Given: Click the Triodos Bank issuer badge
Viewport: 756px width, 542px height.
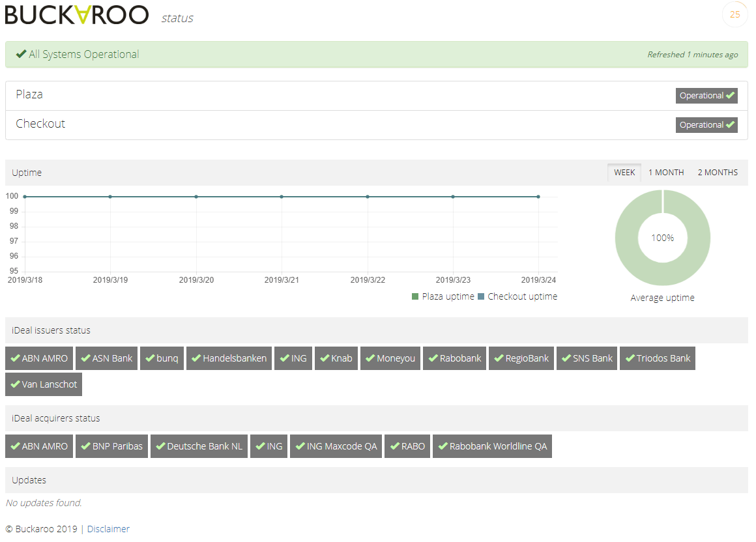Looking at the screenshot, I should coord(658,358).
